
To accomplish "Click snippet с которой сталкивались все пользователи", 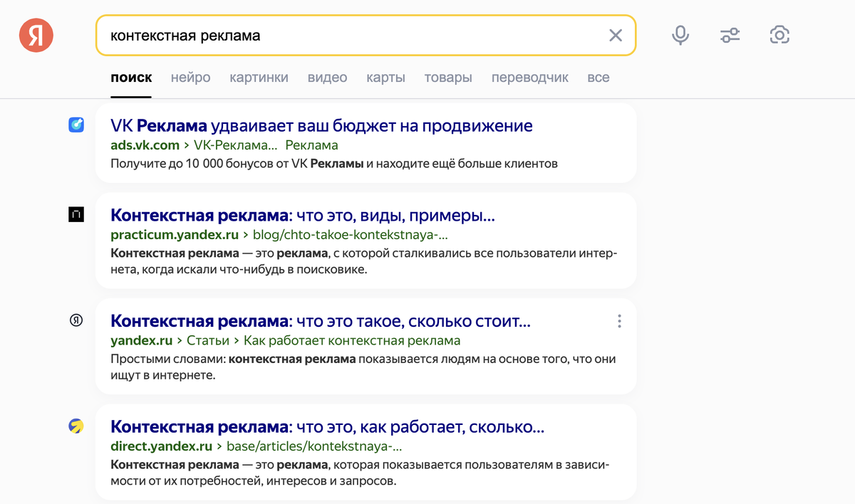I will 363,261.
